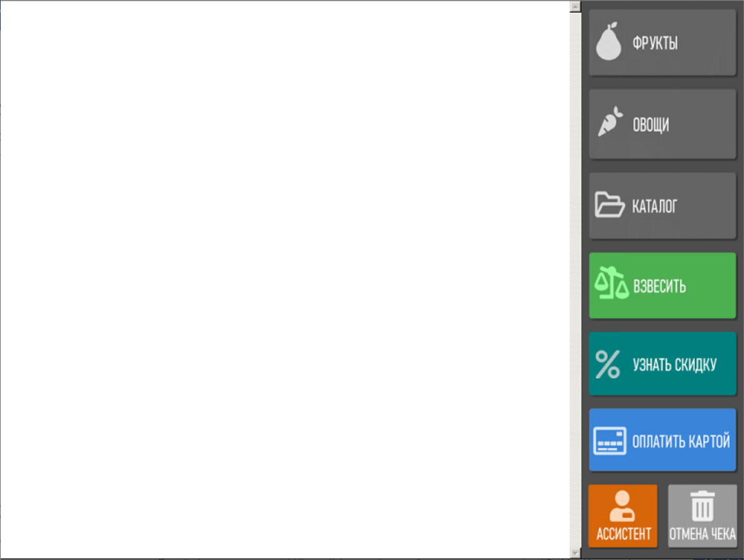The image size is (744, 560).
Task: Click the vertical scrollbar track
Action: (575, 280)
